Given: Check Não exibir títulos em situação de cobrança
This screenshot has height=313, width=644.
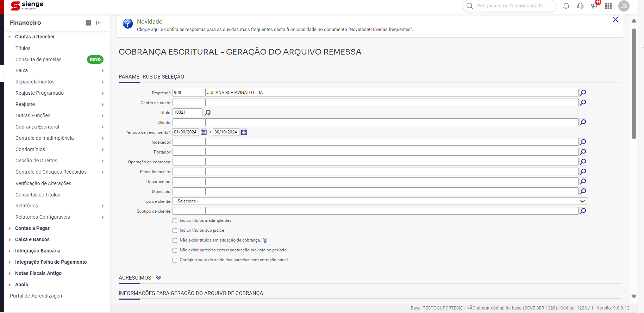Looking at the screenshot, I should coord(175,240).
